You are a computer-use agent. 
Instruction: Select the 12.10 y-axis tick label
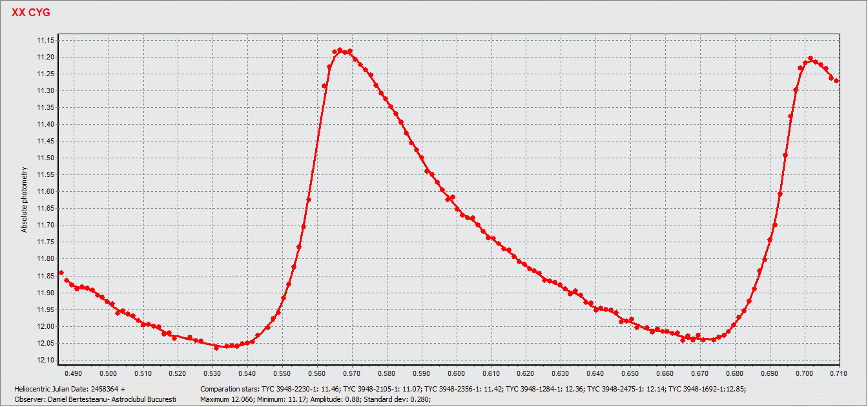point(46,360)
